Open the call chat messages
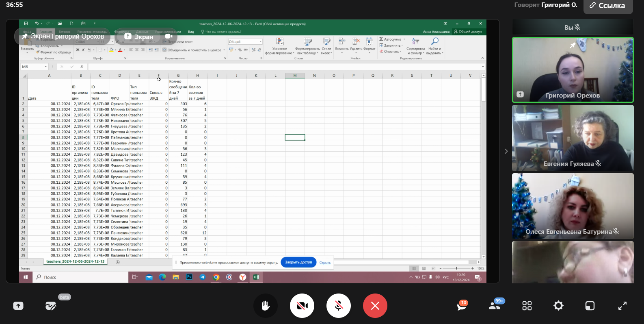The image size is (644, 324). [462, 306]
